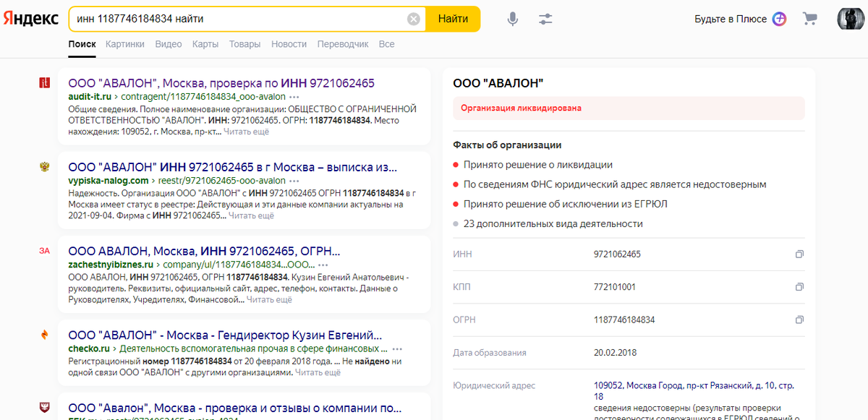
Task: Open the Будьте в Плюсе link
Action: 731,20
